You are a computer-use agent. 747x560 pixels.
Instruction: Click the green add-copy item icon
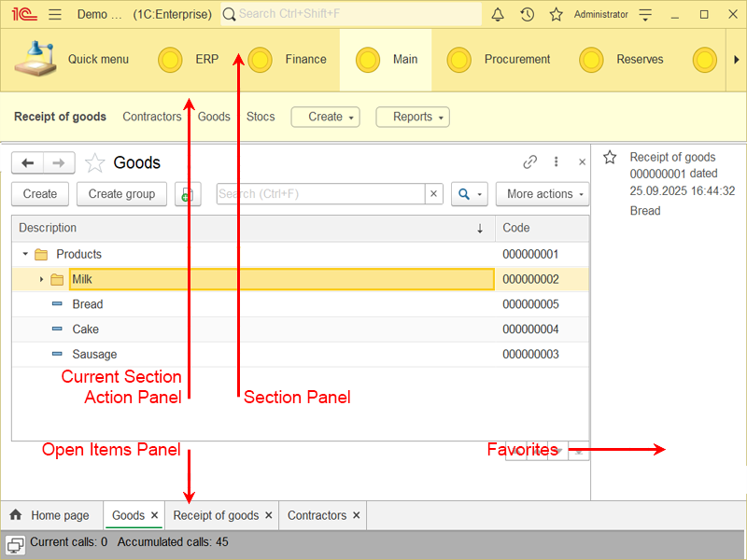point(188,194)
